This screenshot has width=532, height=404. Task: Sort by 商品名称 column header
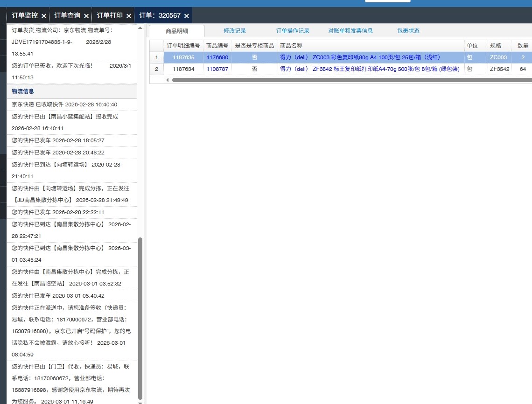[x=291, y=46]
